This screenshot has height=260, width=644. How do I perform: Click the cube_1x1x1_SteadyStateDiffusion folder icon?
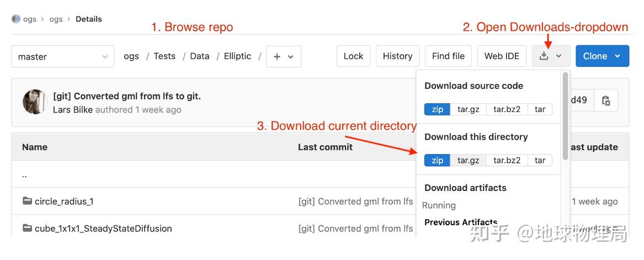(x=27, y=228)
